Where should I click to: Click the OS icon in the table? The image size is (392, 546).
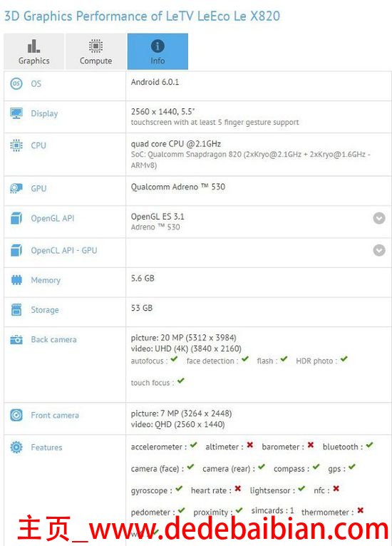coord(16,83)
